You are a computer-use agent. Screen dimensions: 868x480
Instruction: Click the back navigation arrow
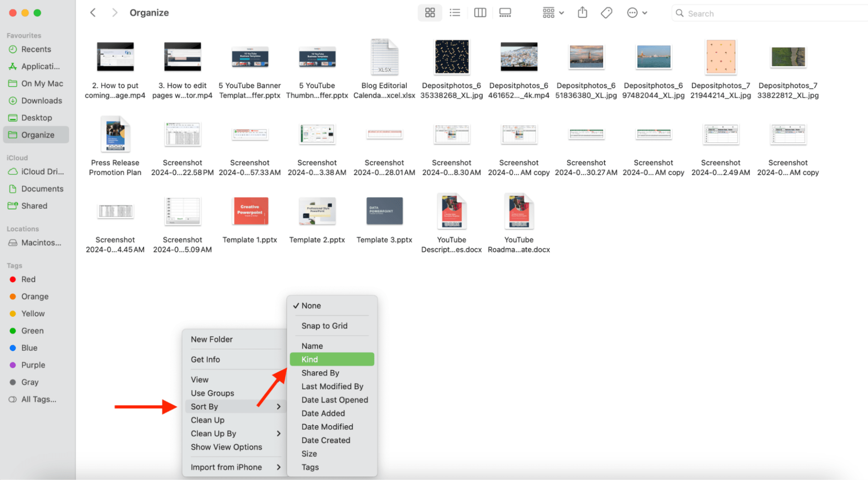click(x=93, y=12)
